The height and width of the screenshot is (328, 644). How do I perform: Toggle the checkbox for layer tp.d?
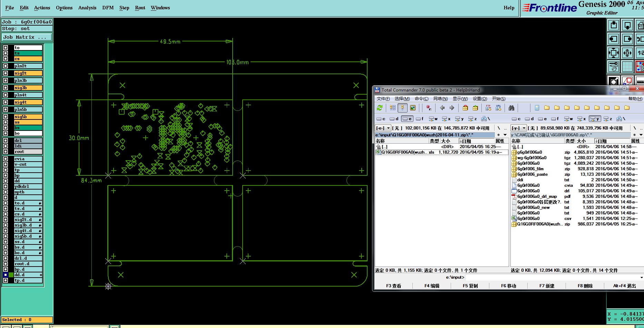click(x=6, y=280)
